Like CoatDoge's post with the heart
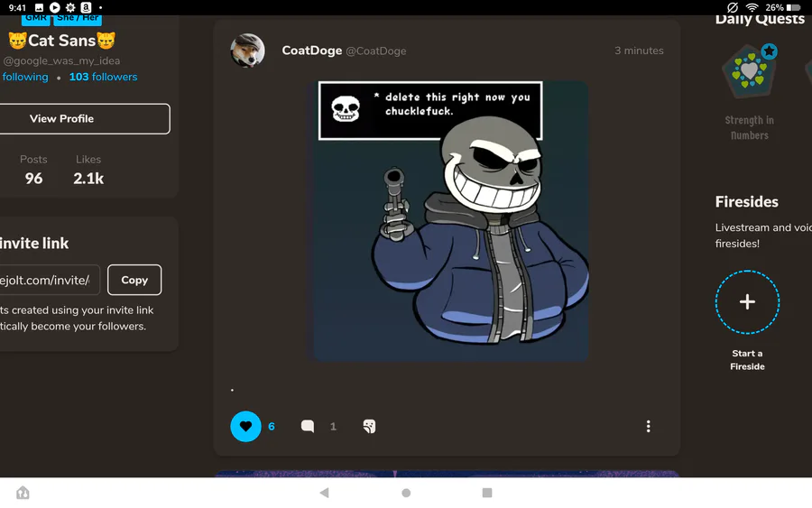The height and width of the screenshot is (508, 812). coord(245,426)
